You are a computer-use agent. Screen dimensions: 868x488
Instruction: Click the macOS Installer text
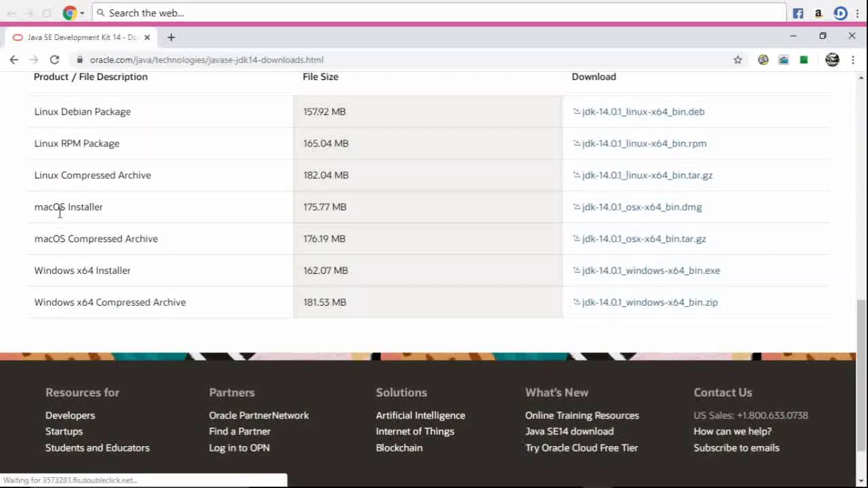pos(68,207)
